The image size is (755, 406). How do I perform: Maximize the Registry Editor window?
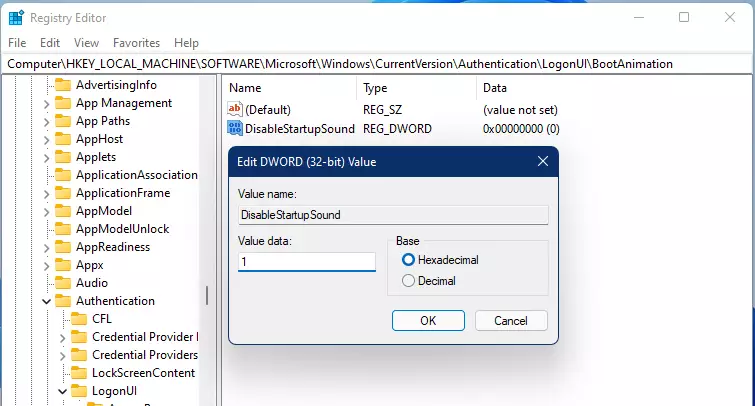tap(684, 17)
